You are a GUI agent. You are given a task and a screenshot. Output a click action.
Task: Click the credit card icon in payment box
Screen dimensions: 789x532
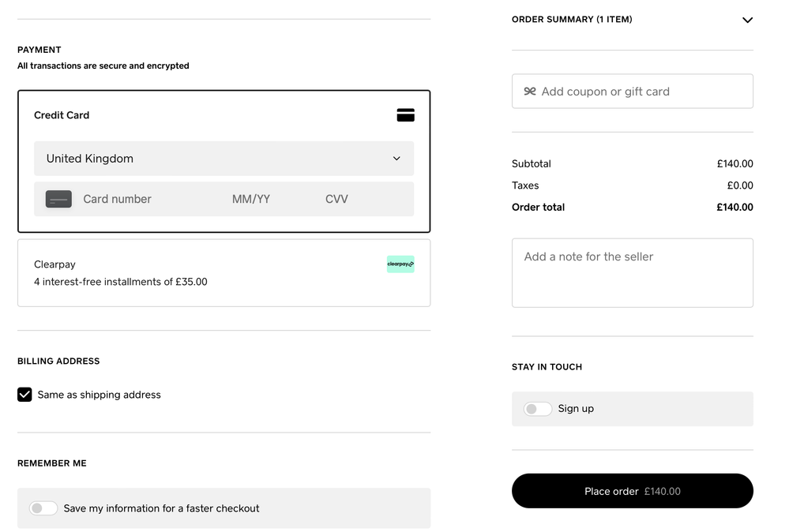[x=405, y=115]
